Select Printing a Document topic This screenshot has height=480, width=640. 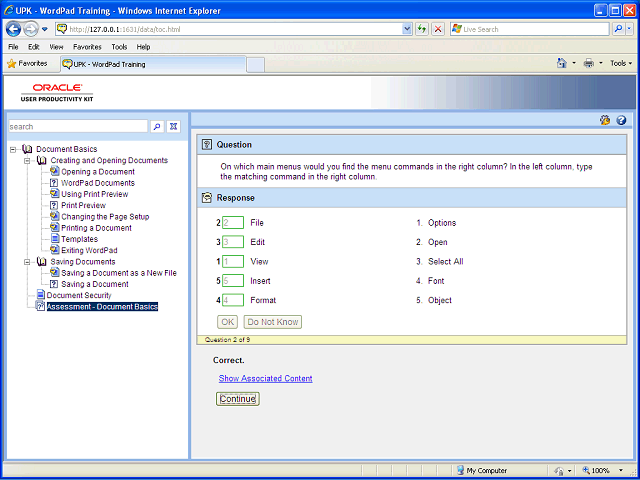96,228
